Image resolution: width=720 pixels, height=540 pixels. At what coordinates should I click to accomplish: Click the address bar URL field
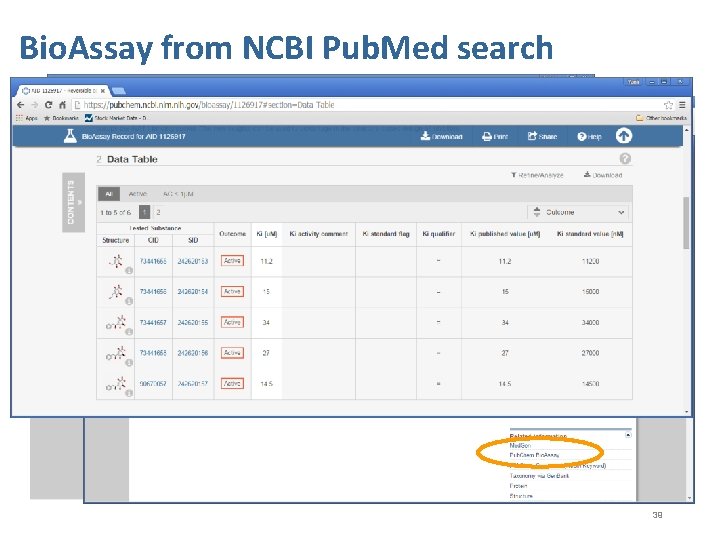[x=365, y=105]
